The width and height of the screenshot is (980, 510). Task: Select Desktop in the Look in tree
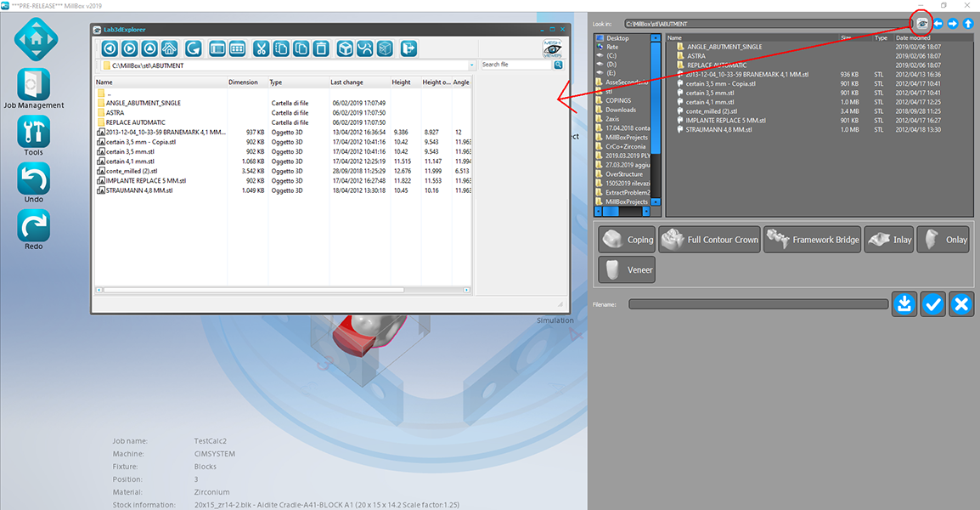point(617,38)
